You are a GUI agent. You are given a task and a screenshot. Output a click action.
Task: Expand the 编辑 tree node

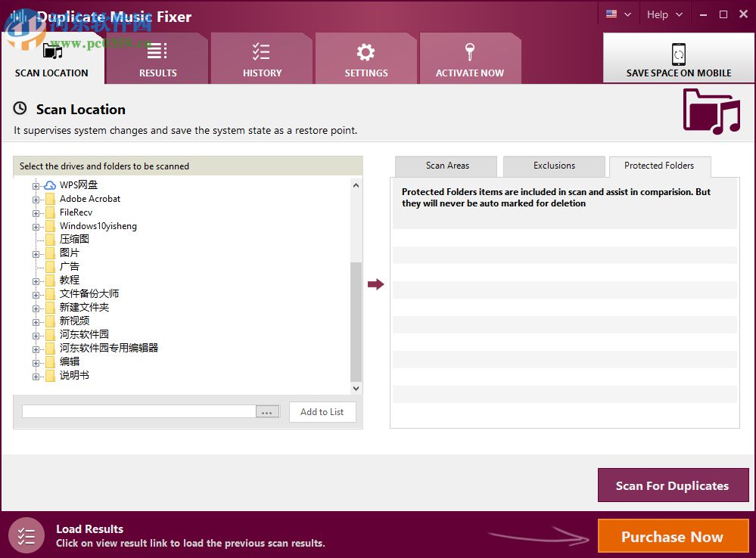[36, 363]
